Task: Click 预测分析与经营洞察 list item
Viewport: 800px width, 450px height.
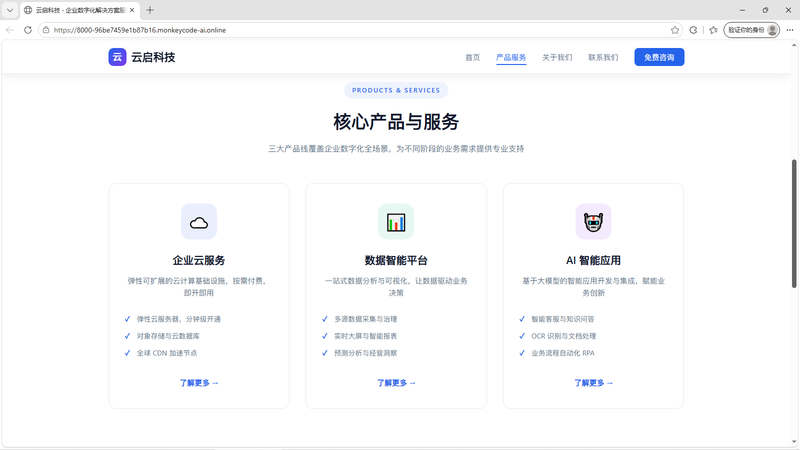Action: (x=365, y=353)
